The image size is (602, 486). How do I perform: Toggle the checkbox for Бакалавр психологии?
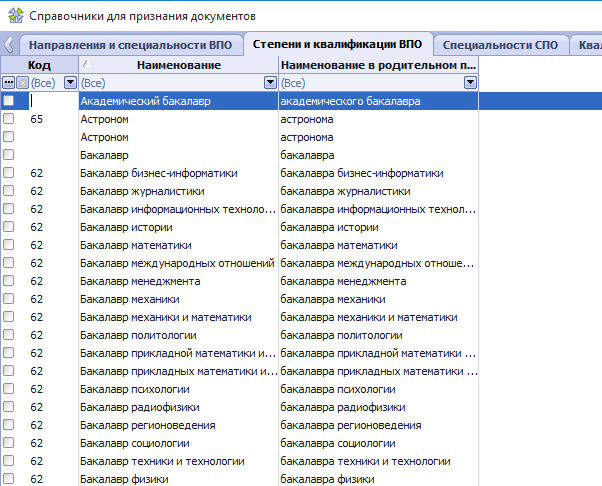(9, 389)
